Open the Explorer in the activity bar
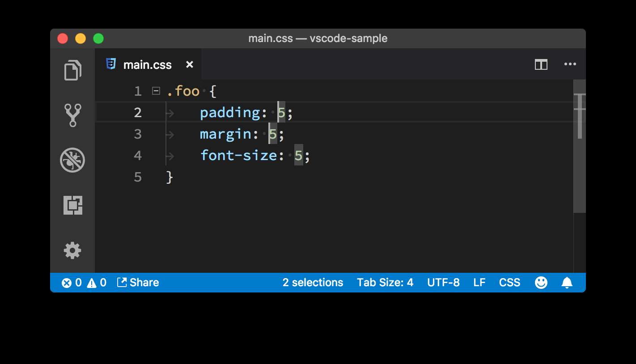The width and height of the screenshot is (636, 364). (72, 70)
